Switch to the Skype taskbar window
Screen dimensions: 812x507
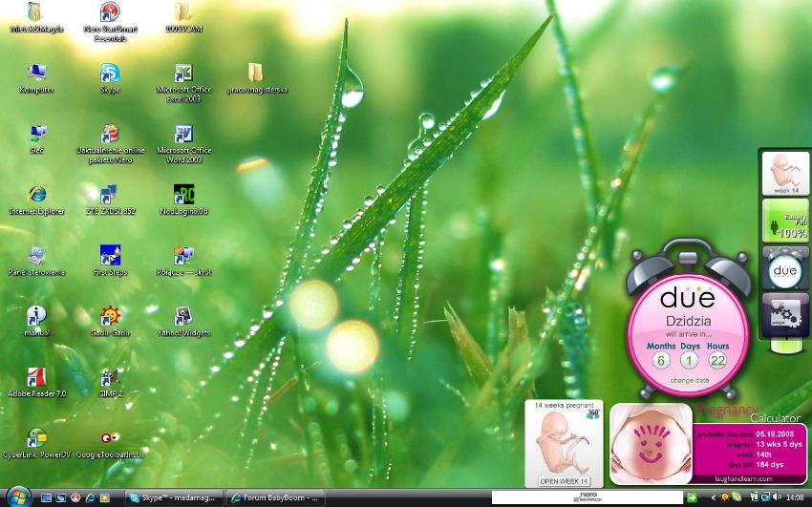[x=174, y=497]
